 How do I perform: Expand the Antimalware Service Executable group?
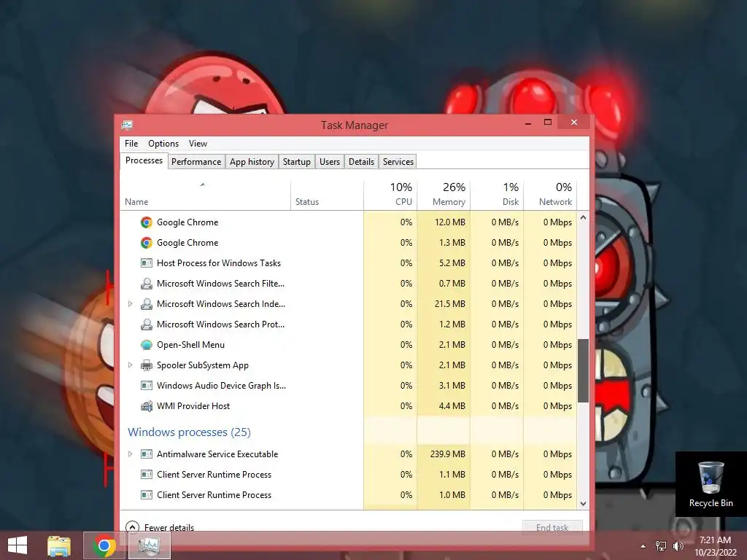[130, 454]
